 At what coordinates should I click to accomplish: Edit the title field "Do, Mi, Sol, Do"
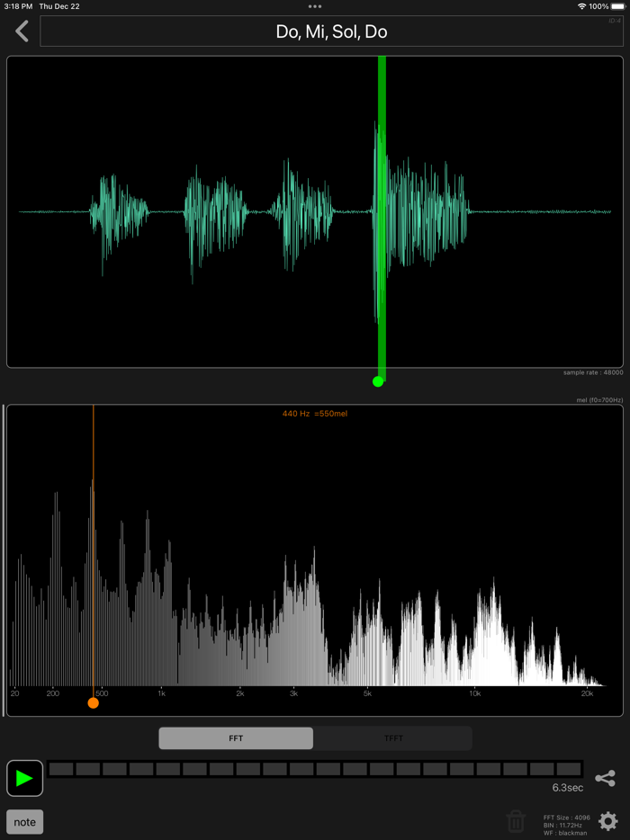pos(331,31)
